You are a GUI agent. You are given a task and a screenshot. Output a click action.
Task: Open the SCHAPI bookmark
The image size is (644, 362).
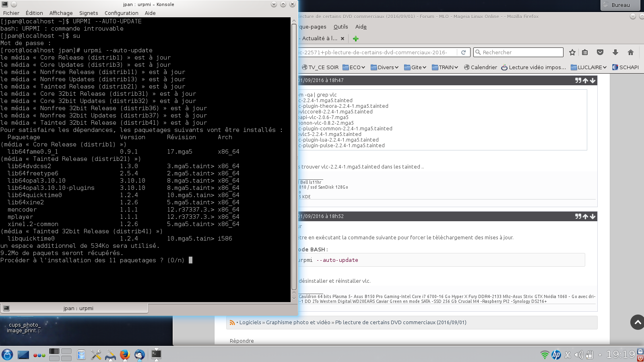click(625, 67)
